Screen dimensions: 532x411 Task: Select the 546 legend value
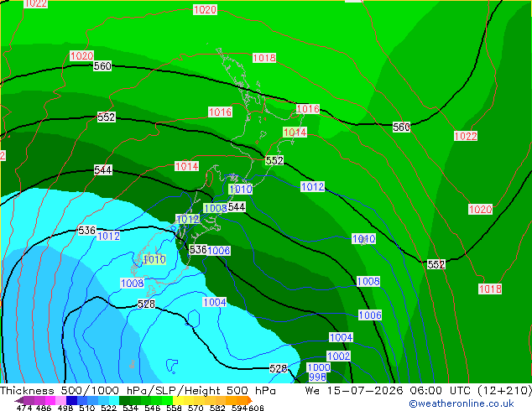[x=153, y=408]
